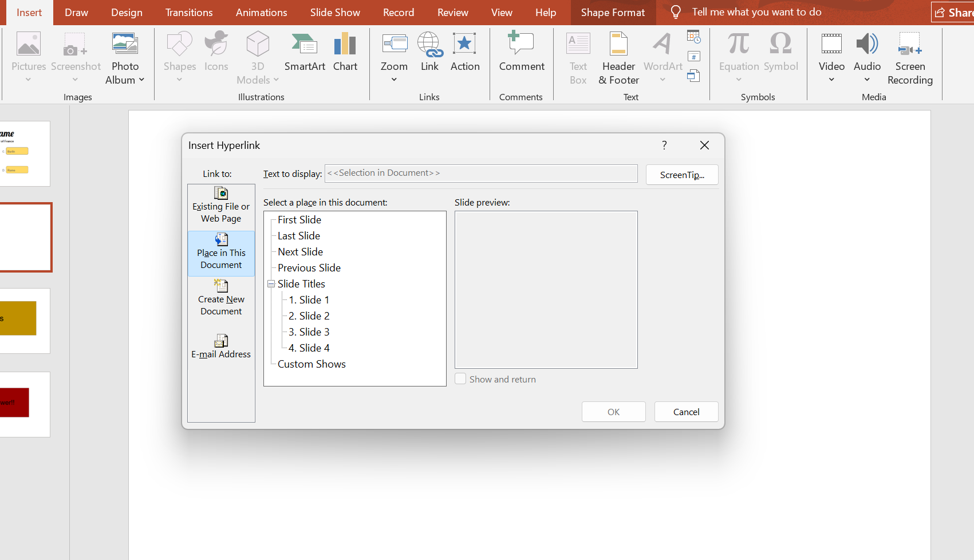Screen dimensions: 974x560
Task: Click the Action button icon
Action: pos(464,45)
